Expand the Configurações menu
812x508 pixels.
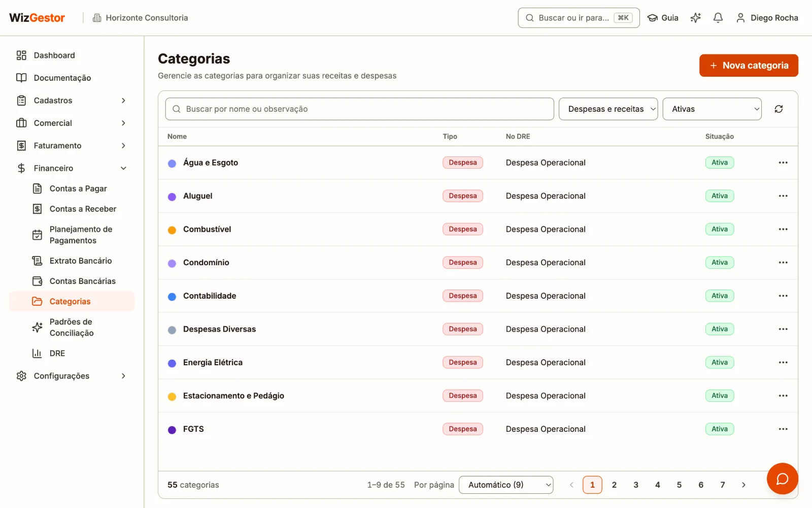(x=72, y=376)
